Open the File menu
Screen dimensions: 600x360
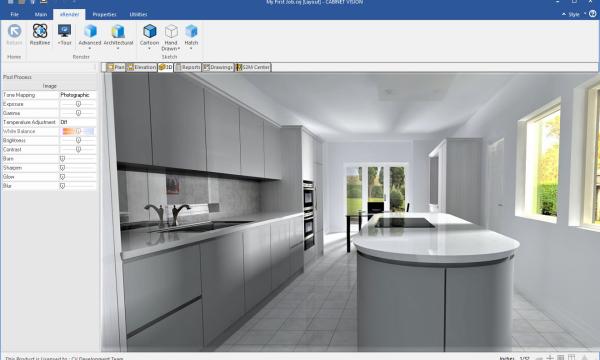15,14
